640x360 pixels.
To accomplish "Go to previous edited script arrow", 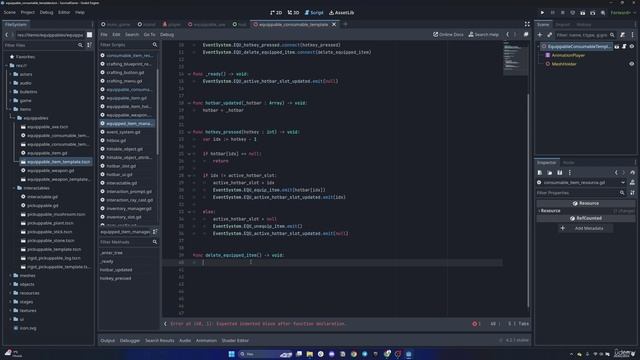I will point(508,35).
